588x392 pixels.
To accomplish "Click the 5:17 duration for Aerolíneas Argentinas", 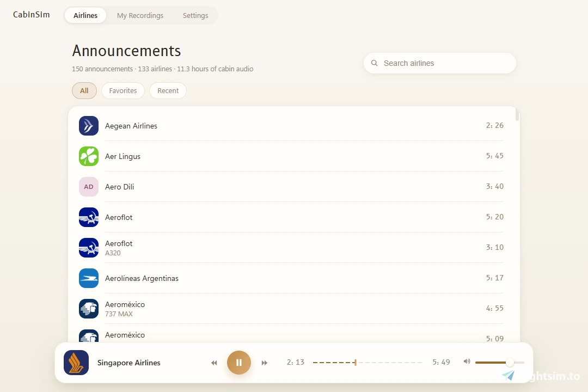I will pos(494,278).
